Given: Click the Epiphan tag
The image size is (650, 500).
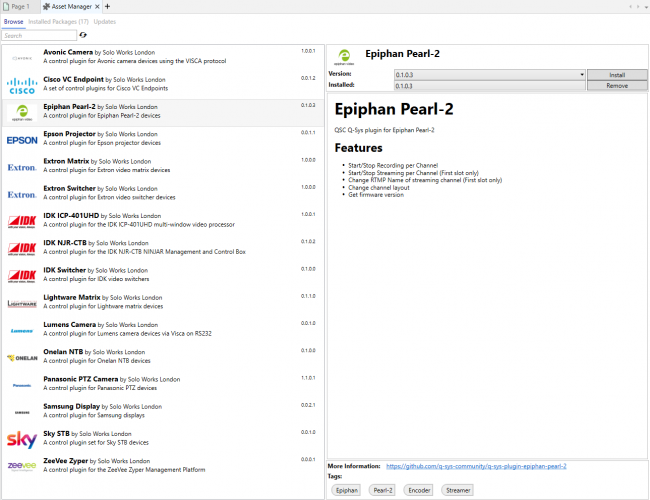Looking at the screenshot, I should pyautogui.click(x=347, y=490).
